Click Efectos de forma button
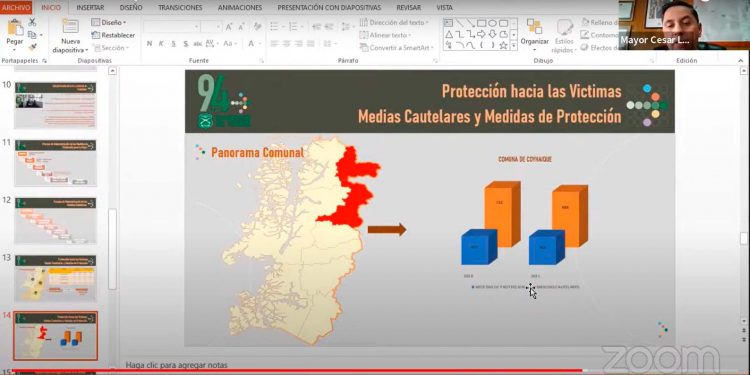This screenshot has width=750, height=375. click(x=599, y=48)
